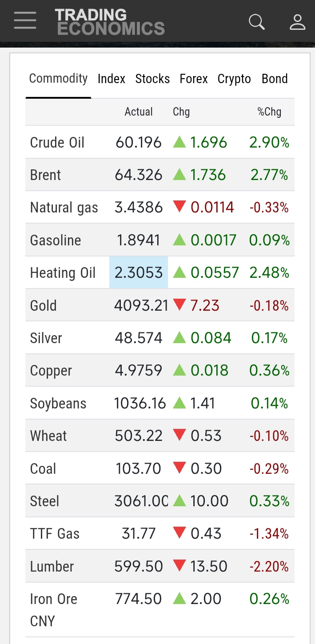Open the Brent commodity page
This screenshot has width=315, height=644.
pyautogui.click(x=45, y=175)
